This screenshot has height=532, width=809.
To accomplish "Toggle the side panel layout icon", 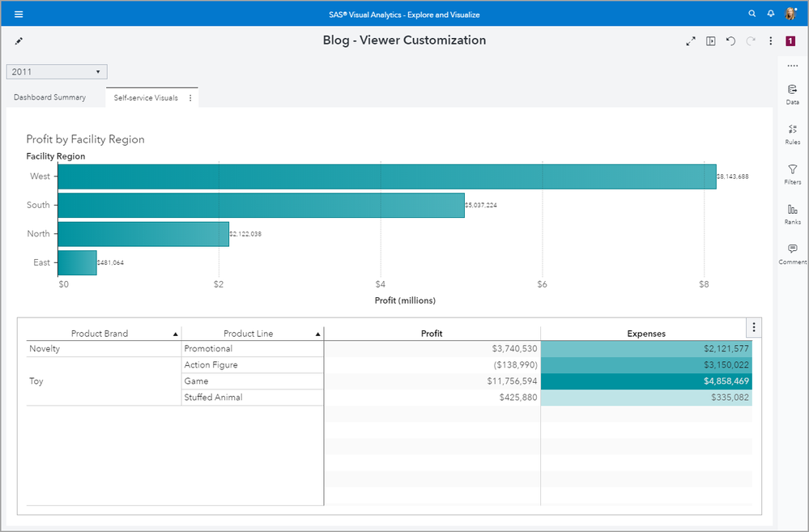I will click(711, 41).
